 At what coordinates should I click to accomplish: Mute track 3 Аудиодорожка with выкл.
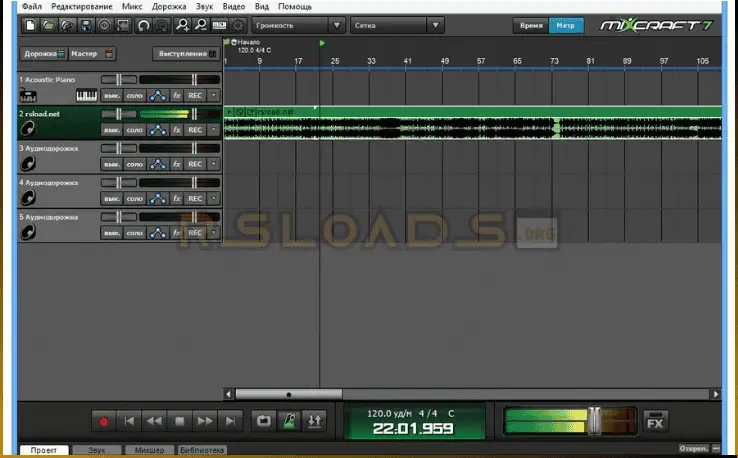coord(111,164)
